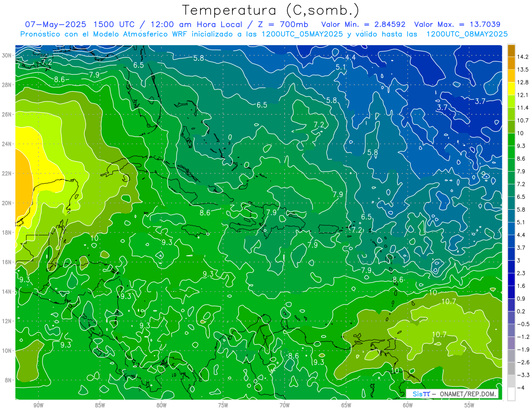Click the 70W longitude axis label
532x411 pixels.
pyautogui.click(x=285, y=405)
